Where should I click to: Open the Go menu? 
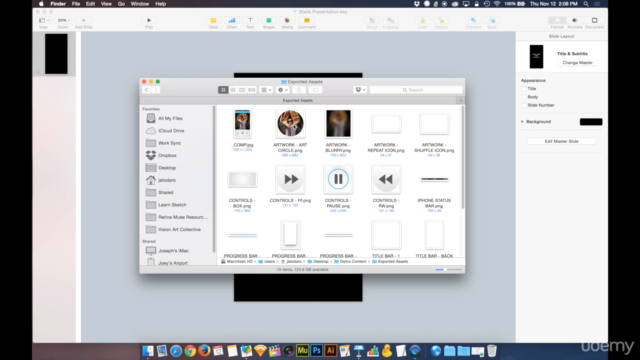(x=121, y=4)
